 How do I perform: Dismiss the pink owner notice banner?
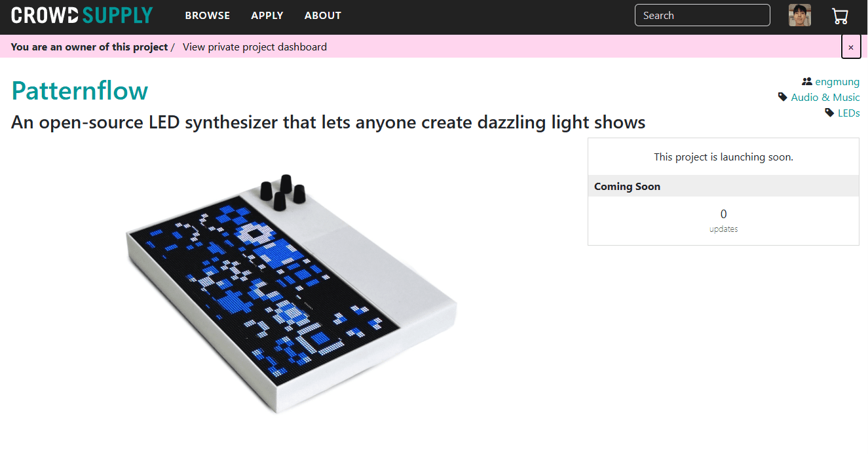[851, 47]
